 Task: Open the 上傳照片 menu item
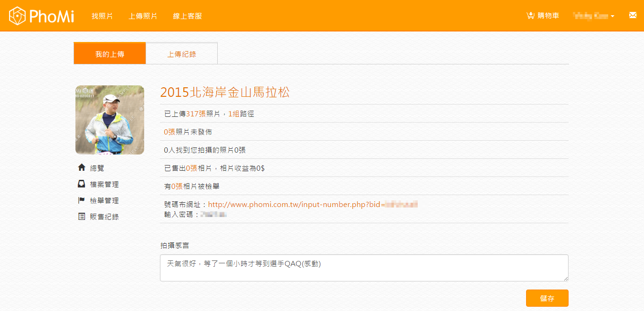point(143,16)
